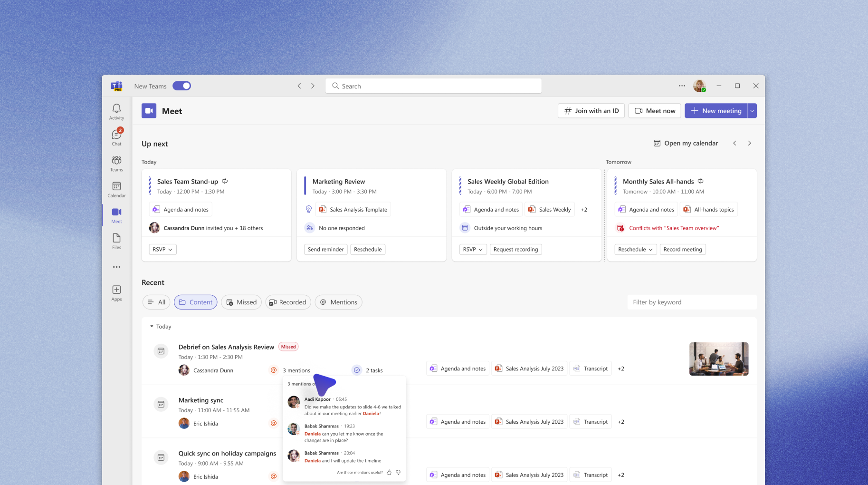Click the mention icon in Quick sync row

click(274, 476)
